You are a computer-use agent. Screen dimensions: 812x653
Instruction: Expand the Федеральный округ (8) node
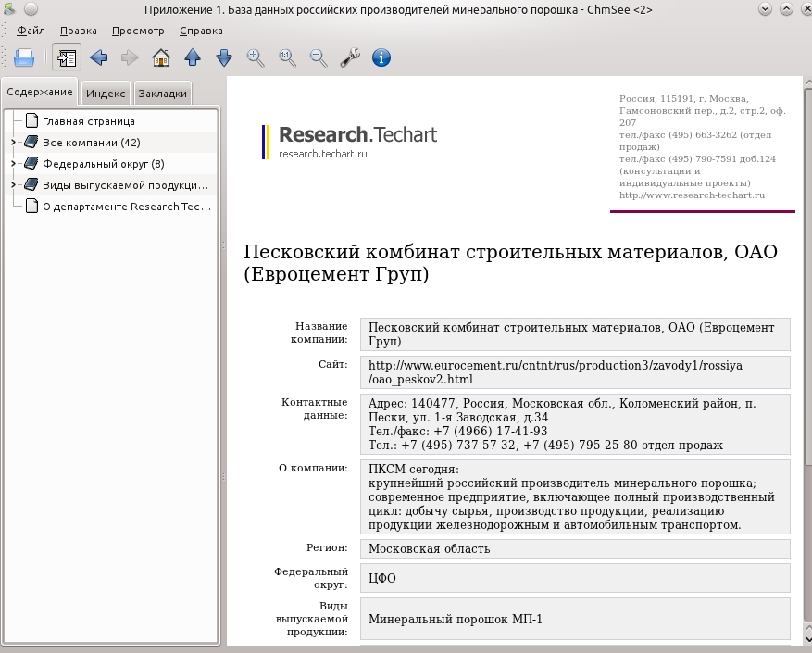[x=14, y=163]
